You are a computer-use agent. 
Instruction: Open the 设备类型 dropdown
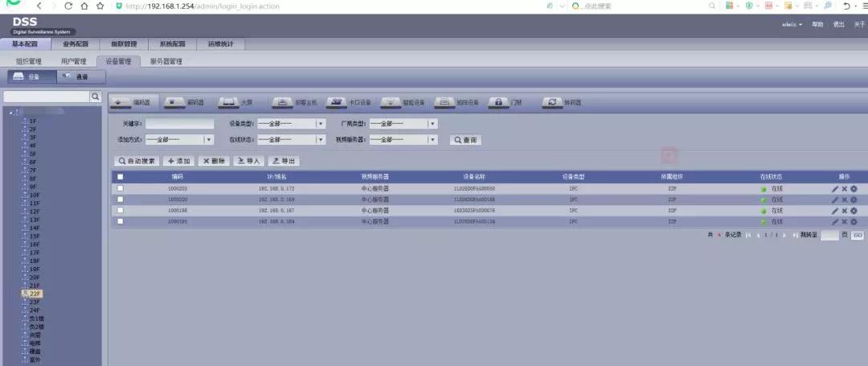pos(320,124)
